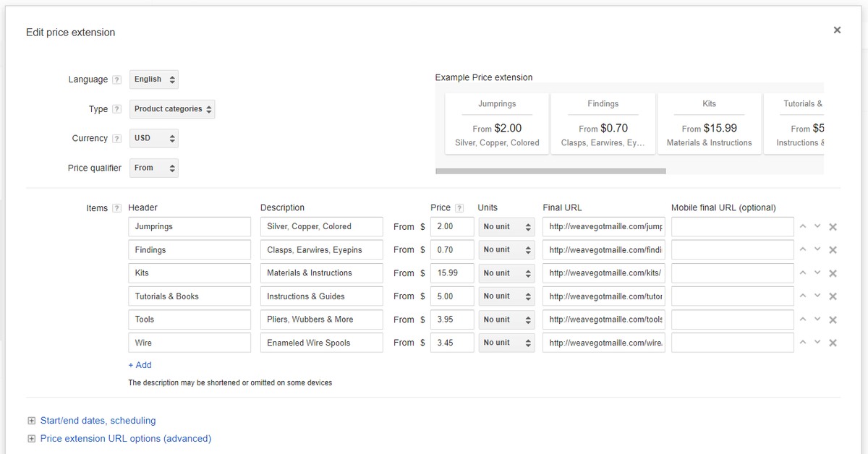Move the Wire row up

pos(803,342)
